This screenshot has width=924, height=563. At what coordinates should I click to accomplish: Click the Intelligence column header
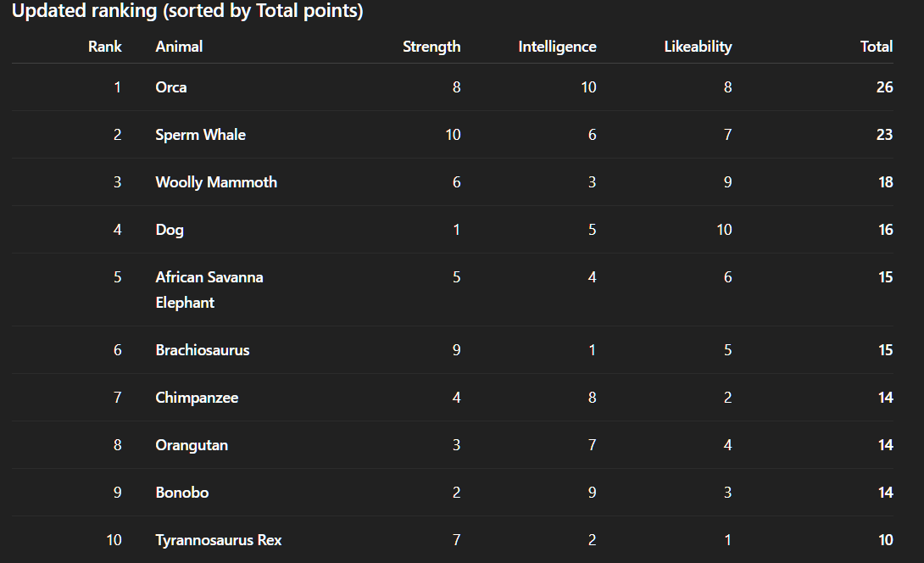[x=557, y=47]
